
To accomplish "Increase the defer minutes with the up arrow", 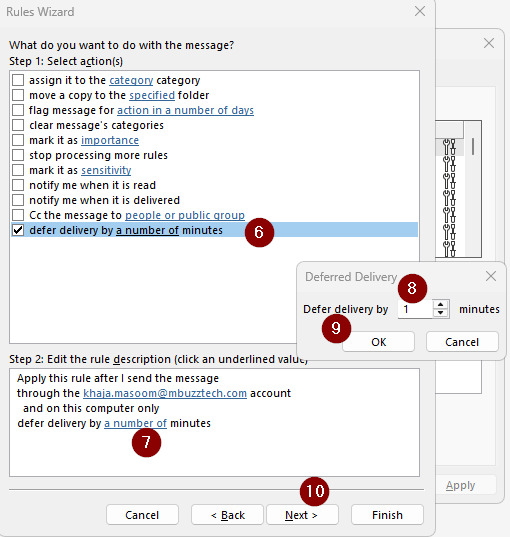I will pyautogui.click(x=440, y=304).
